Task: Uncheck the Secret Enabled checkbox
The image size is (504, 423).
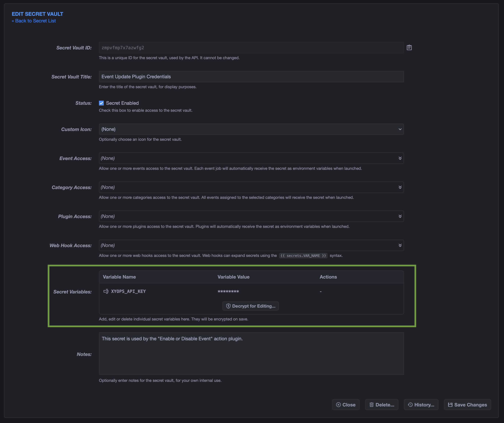Action: click(101, 103)
